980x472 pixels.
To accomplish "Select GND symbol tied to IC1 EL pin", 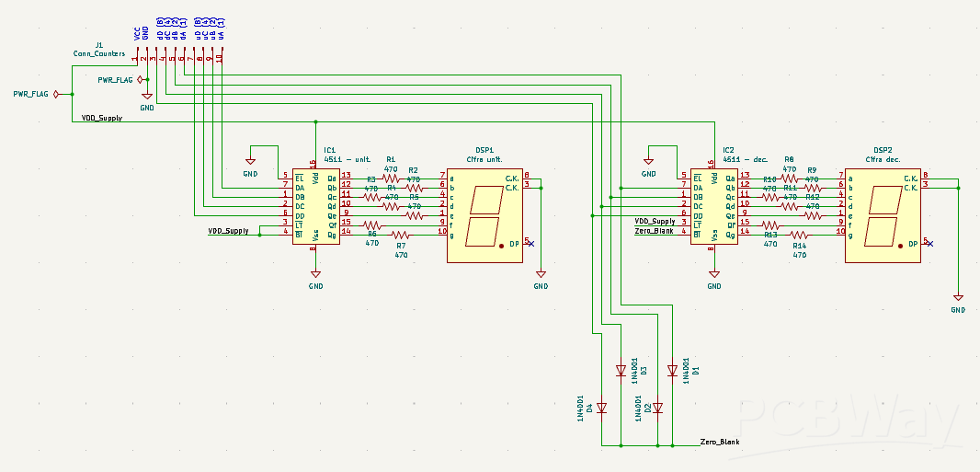I will [251, 162].
